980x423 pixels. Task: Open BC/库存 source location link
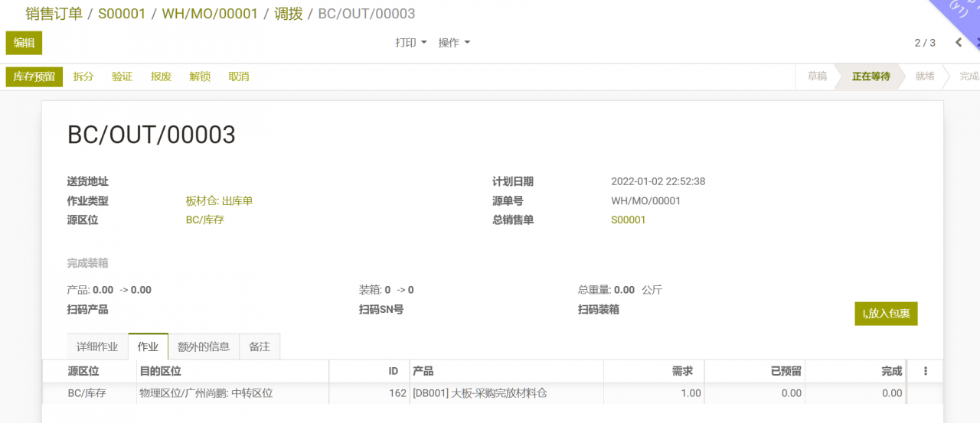pyautogui.click(x=204, y=220)
